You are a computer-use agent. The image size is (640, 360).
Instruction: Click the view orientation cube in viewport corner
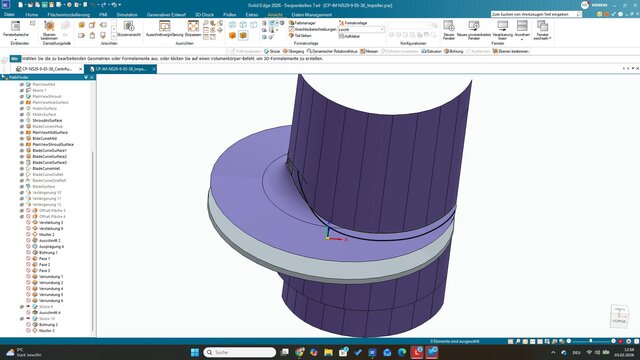click(x=619, y=316)
